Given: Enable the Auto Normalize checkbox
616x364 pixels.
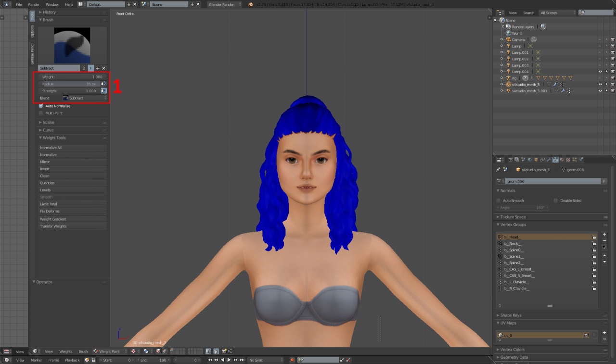Looking at the screenshot, I should coord(41,106).
